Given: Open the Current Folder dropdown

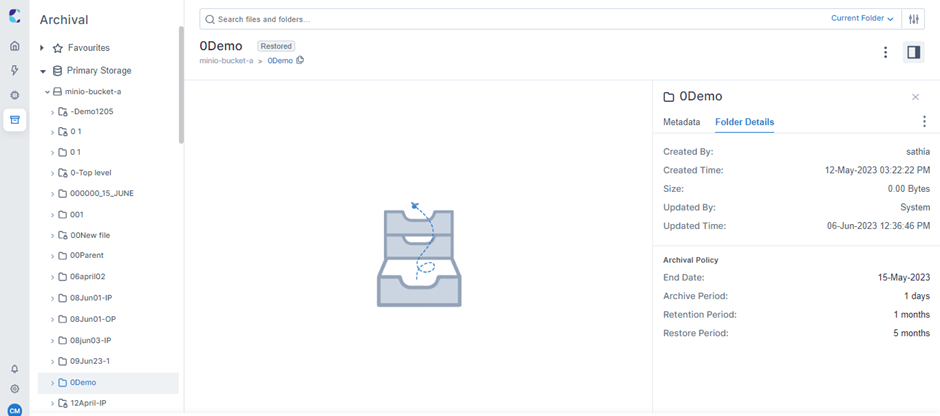Looking at the screenshot, I should [x=863, y=19].
